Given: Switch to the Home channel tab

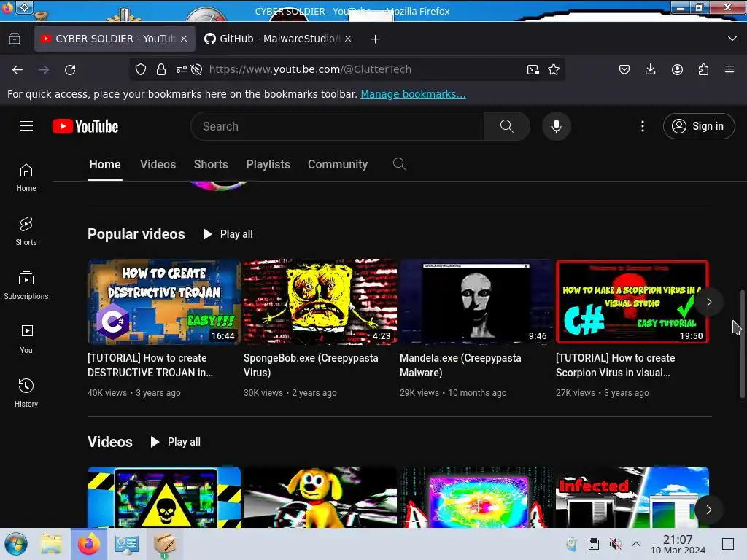Looking at the screenshot, I should [105, 164].
